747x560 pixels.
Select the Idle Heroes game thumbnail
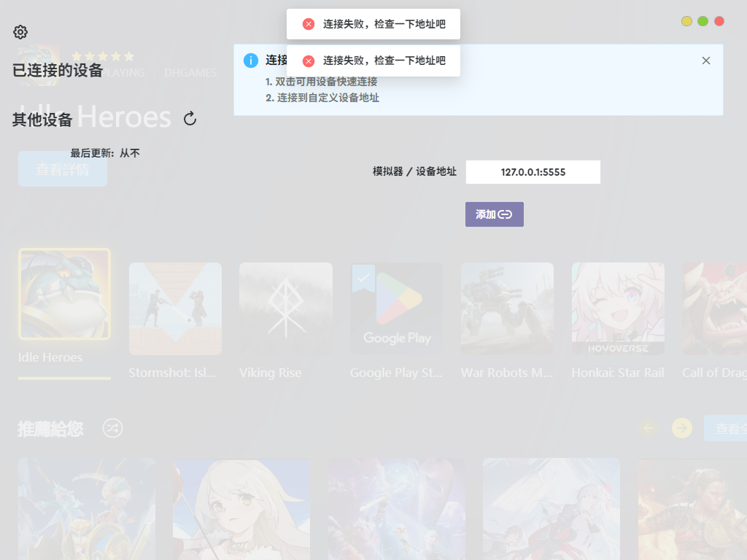click(64, 294)
